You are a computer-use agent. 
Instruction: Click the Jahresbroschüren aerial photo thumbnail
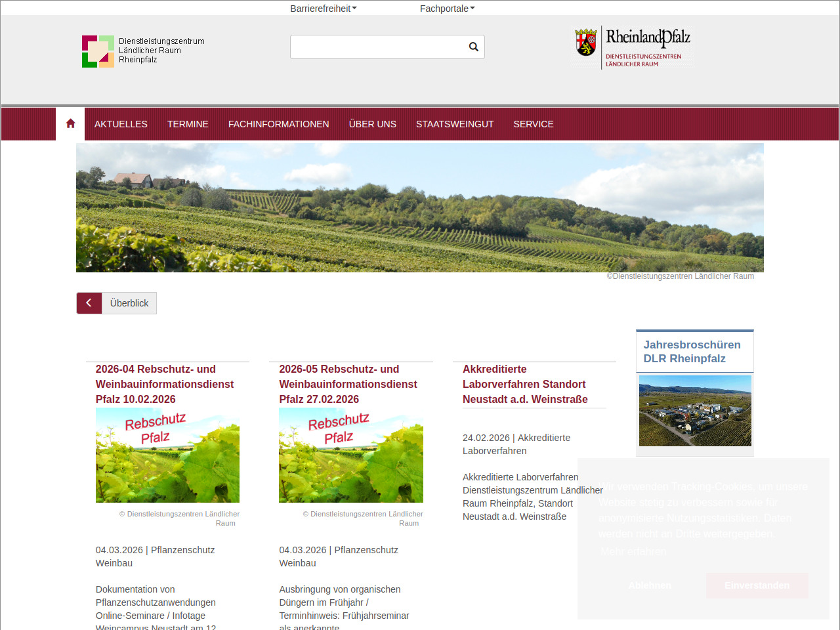[695, 411]
